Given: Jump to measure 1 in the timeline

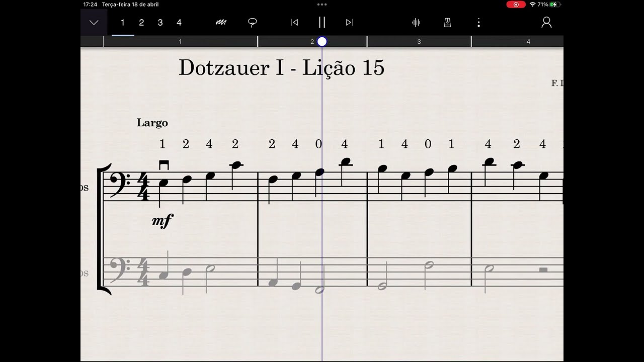Looking at the screenshot, I should [180, 42].
